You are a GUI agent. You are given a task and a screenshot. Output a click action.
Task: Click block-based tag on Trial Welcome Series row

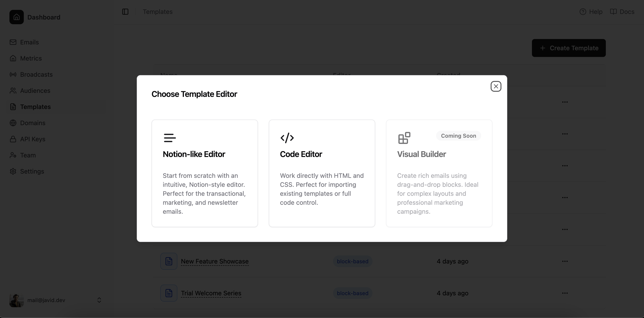[x=353, y=293]
